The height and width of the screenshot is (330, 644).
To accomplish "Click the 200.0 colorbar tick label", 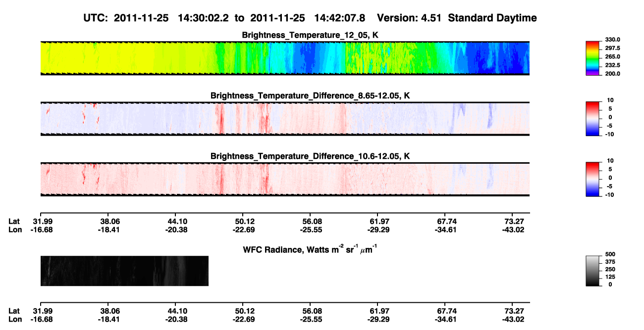I will point(613,73).
